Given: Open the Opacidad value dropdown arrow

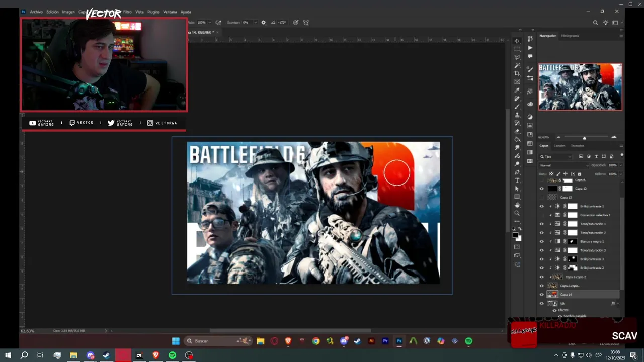Looking at the screenshot, I should [620, 165].
